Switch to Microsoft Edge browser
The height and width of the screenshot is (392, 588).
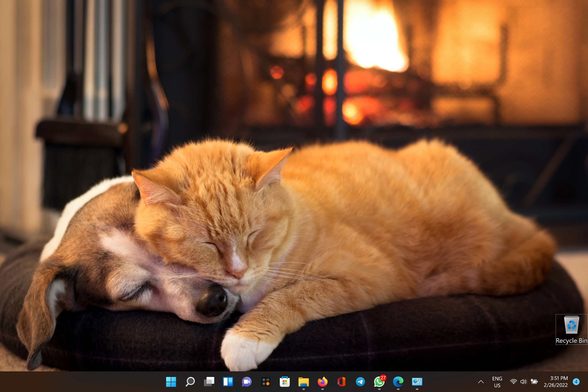[398, 382]
